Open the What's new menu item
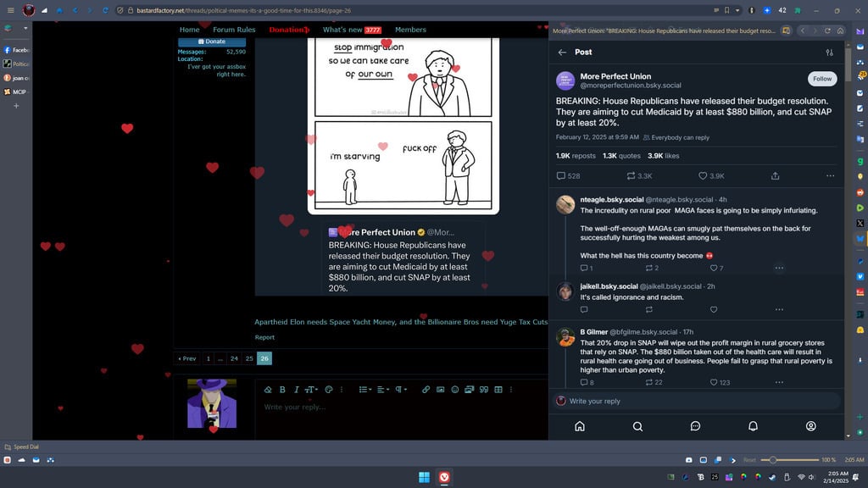Image resolution: width=868 pixels, height=488 pixels. 343,30
